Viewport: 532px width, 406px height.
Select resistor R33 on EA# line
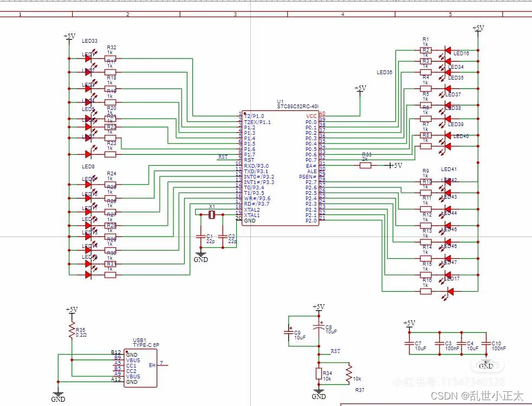[366, 165]
